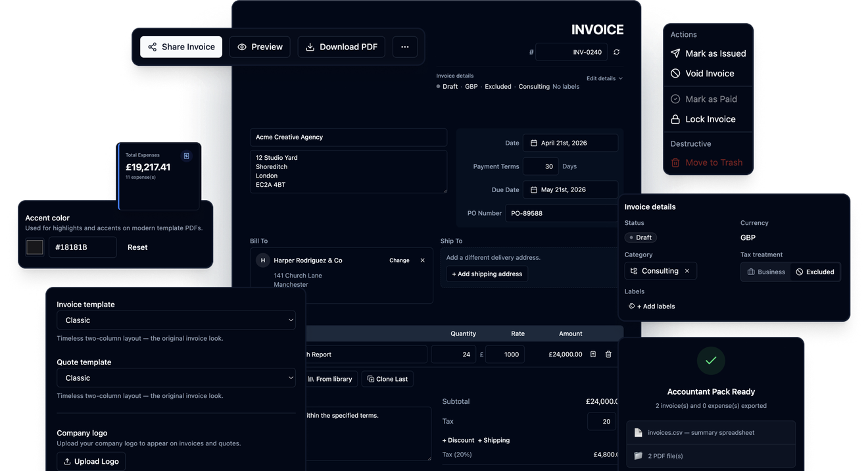The height and width of the screenshot is (471, 868).
Task: Edit the invoice number field INV-0240
Action: coord(571,52)
